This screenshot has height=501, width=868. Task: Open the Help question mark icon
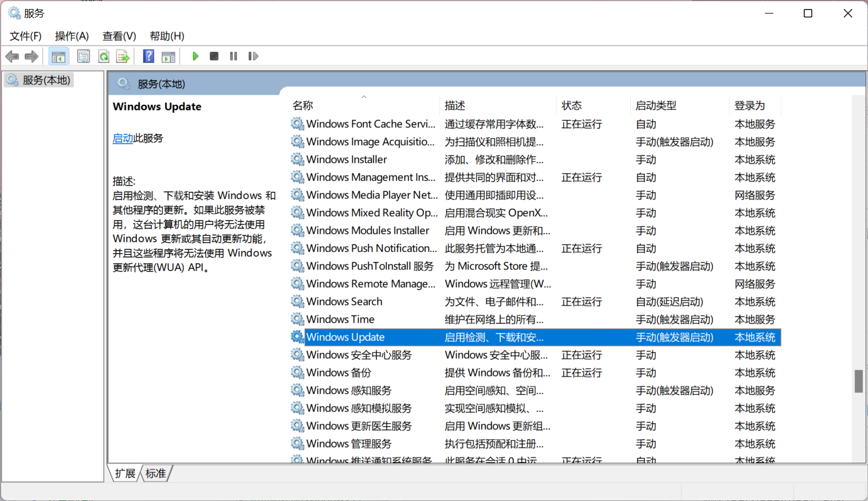[x=149, y=56]
